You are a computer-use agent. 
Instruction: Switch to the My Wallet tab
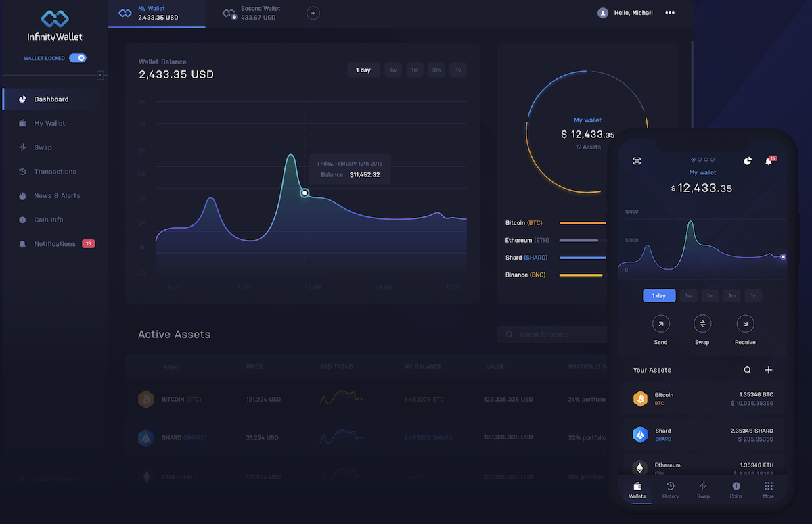(156, 14)
